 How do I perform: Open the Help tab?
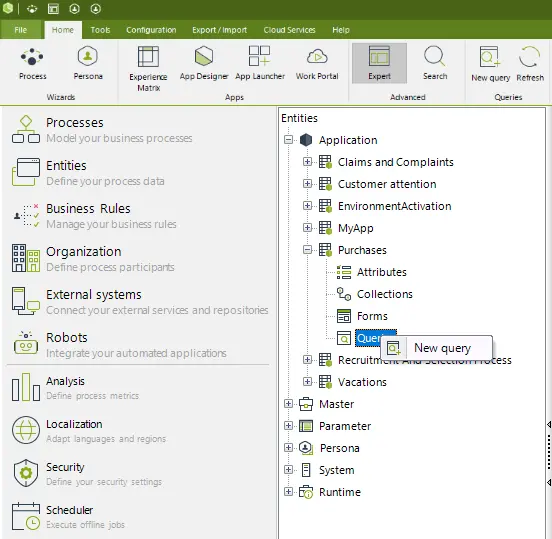[341, 30]
